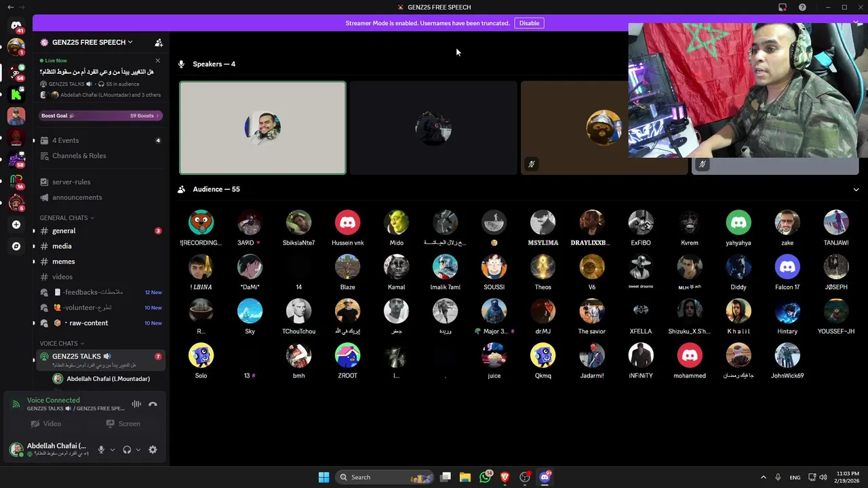Viewport: 868px width, 488px height.
Task: Click the Voice Connected signal icon
Action: click(16, 404)
